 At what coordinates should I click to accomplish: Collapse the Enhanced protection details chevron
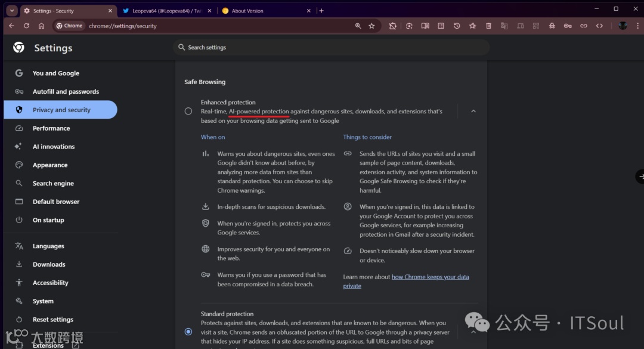473,112
